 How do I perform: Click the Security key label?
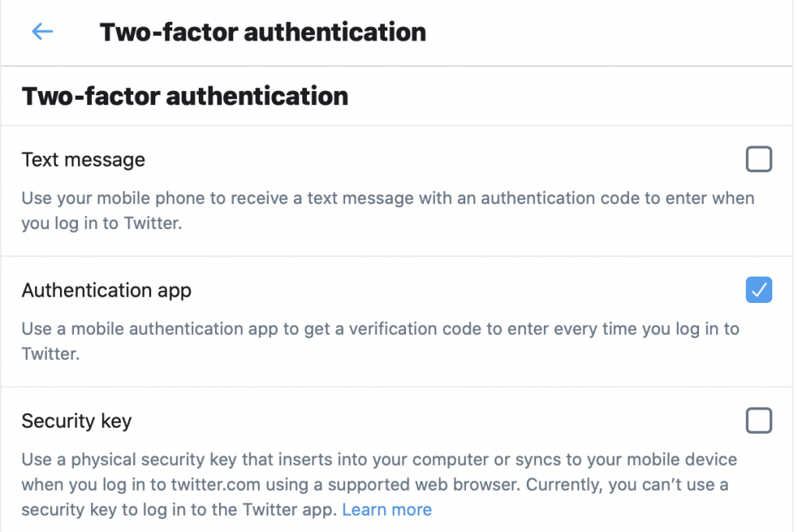(x=76, y=421)
